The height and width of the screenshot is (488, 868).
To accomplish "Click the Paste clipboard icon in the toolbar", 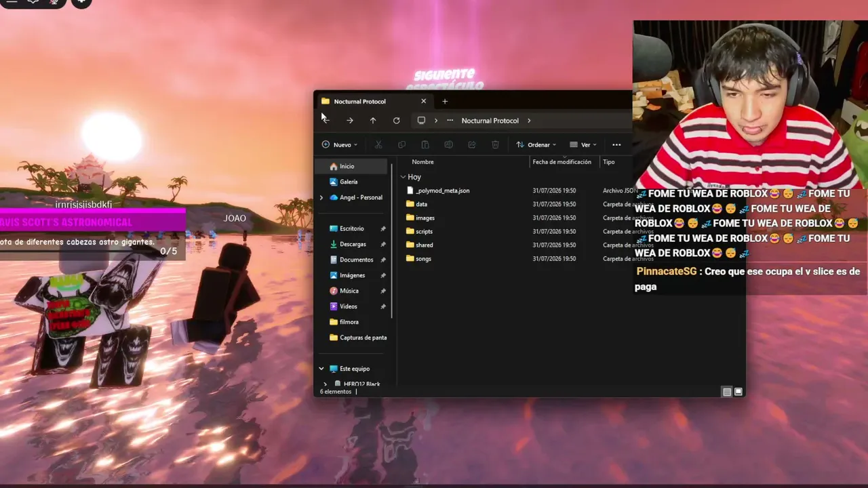I will click(x=425, y=144).
